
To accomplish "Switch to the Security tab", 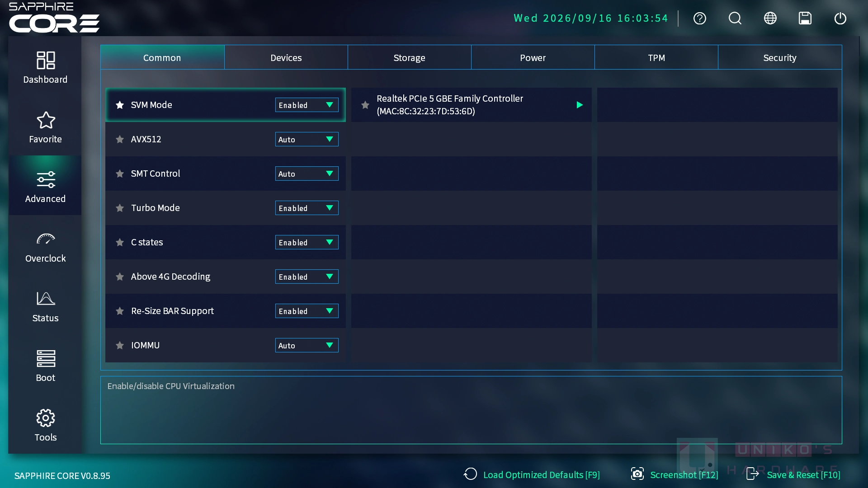I will pyautogui.click(x=780, y=57).
